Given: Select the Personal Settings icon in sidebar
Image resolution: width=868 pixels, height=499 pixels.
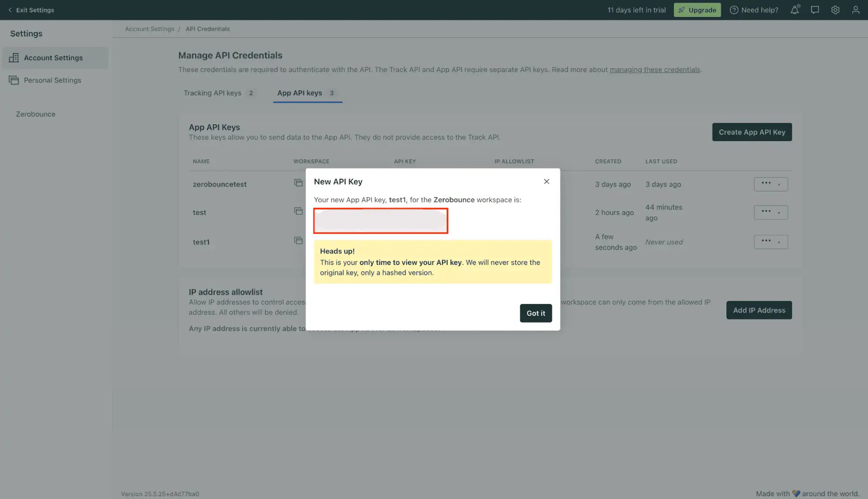Looking at the screenshot, I should pos(14,80).
